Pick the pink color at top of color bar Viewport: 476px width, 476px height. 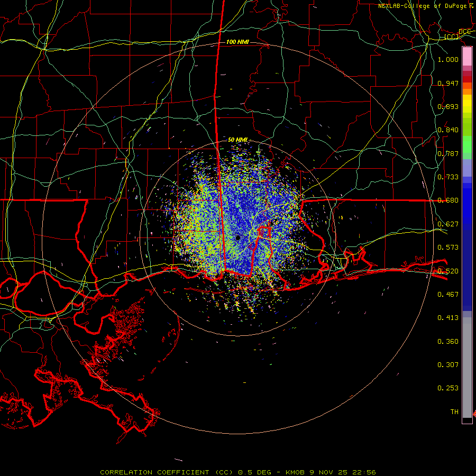[x=467, y=57]
